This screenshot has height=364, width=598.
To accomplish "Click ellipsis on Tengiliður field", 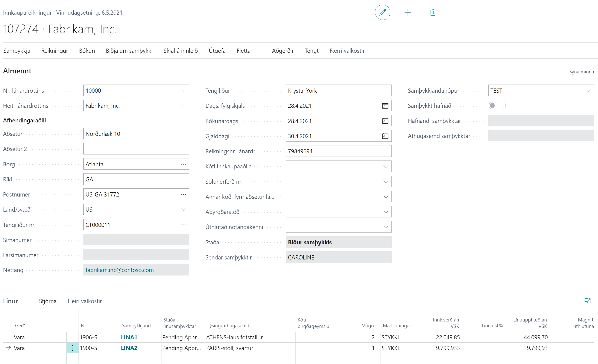I will [x=386, y=91].
